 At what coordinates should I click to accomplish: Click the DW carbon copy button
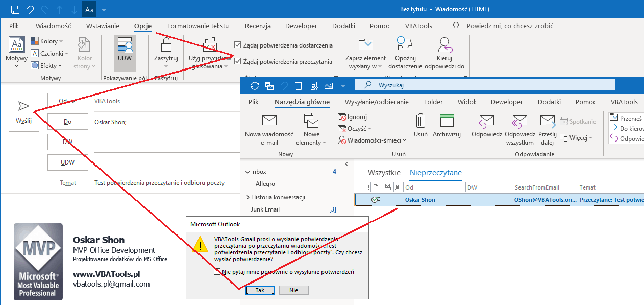(x=67, y=142)
